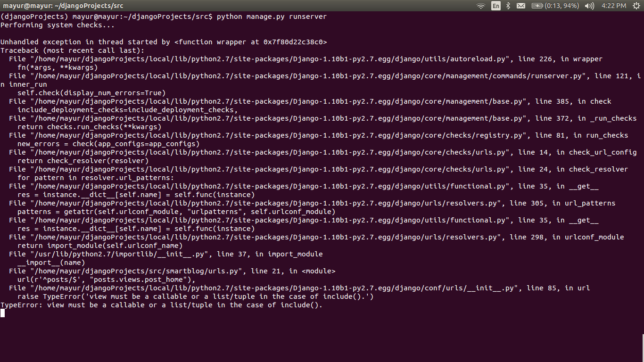Screen dimensions: 644x362
Task: Click the code line "__import__(name)"
Action: [51, 263]
